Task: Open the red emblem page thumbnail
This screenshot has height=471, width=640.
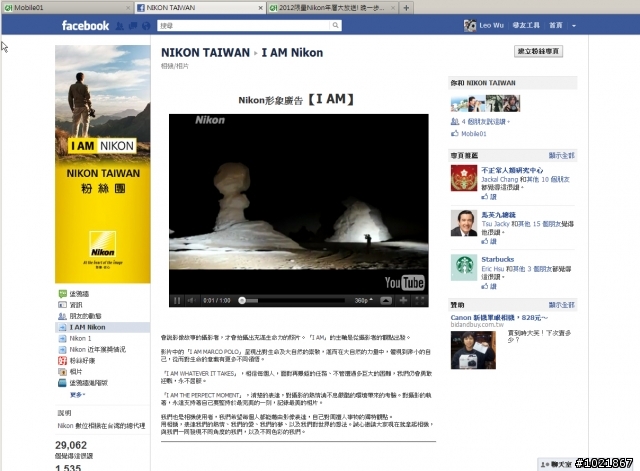Action: click(464, 178)
